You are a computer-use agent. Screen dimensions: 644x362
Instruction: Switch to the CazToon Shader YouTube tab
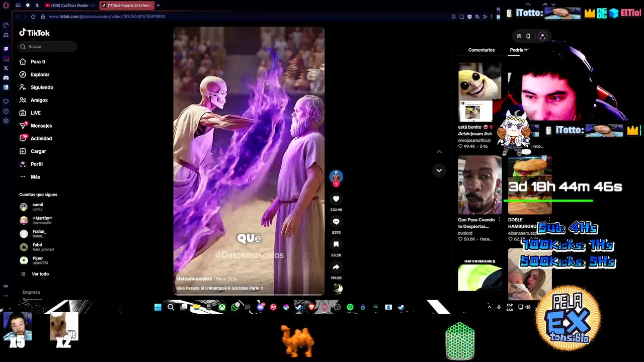(70, 6)
